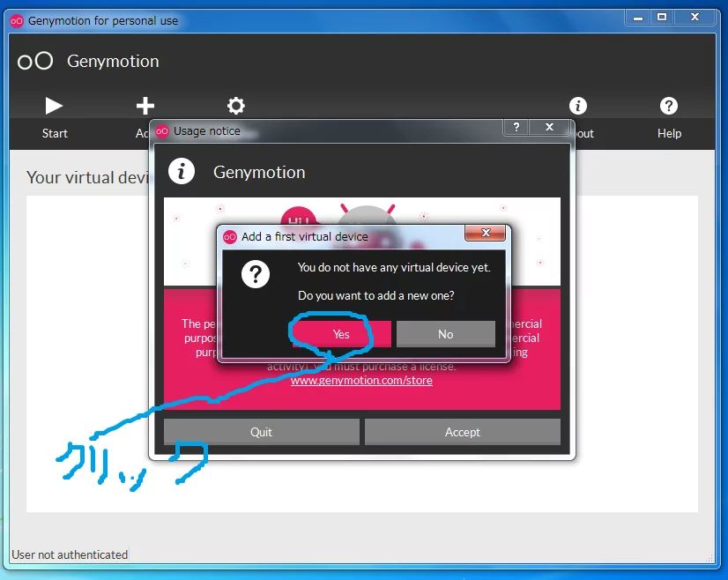This screenshot has height=580, width=728.
Task: Click the info icon beside Genymotion heading
Action: (x=182, y=172)
